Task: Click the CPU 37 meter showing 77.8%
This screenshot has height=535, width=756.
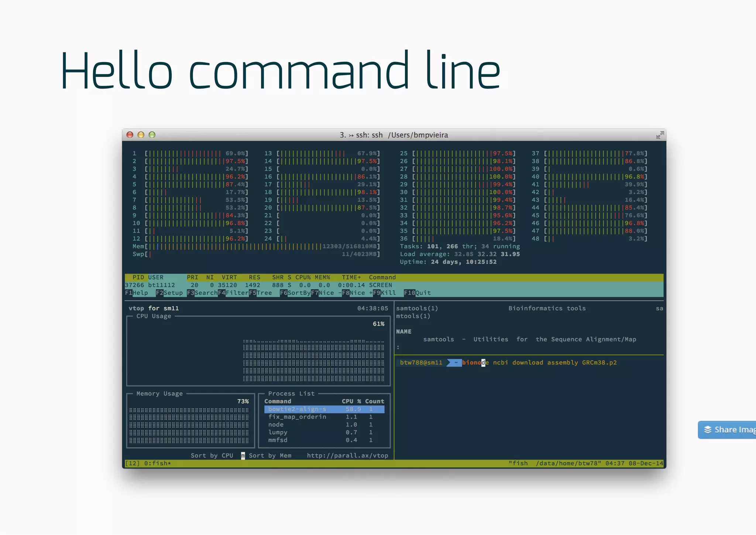Action: [x=590, y=153]
